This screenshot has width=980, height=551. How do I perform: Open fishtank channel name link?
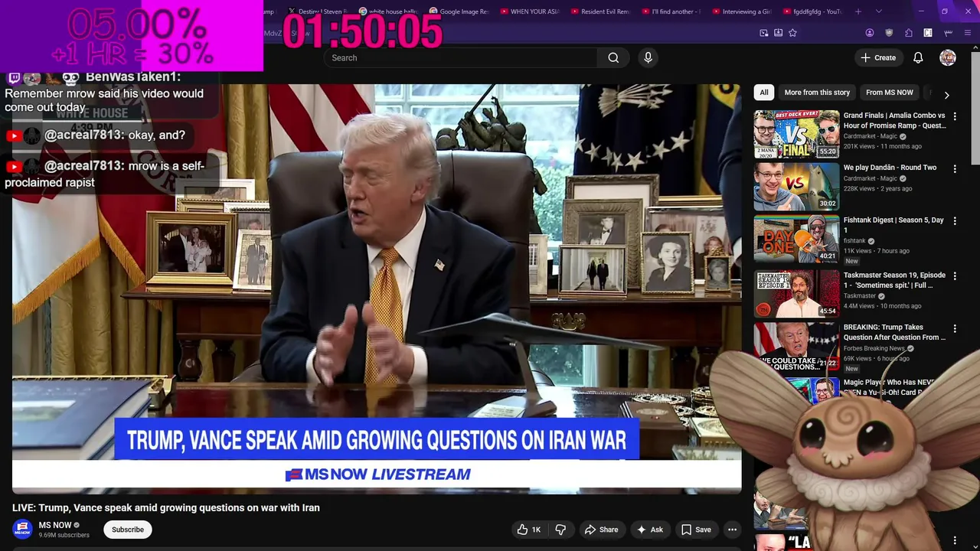tap(854, 241)
